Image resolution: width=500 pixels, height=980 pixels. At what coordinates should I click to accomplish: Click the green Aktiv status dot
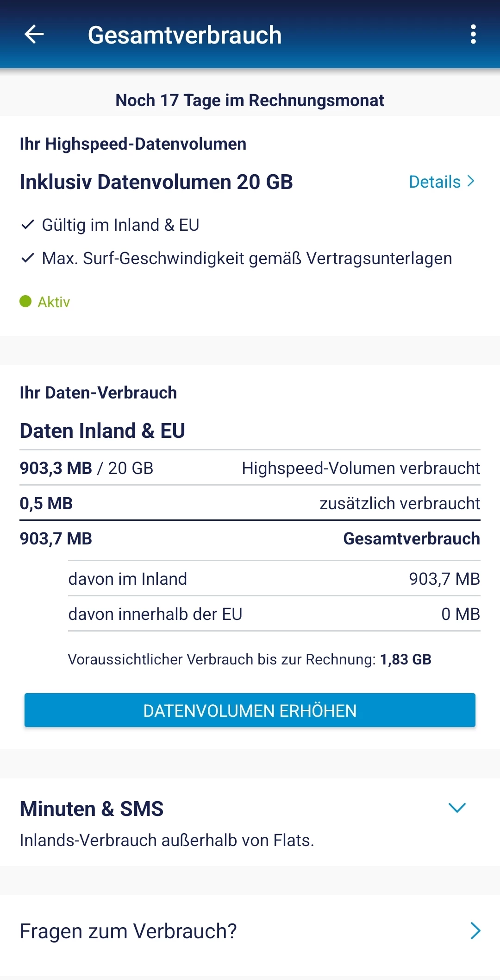pos(25,302)
